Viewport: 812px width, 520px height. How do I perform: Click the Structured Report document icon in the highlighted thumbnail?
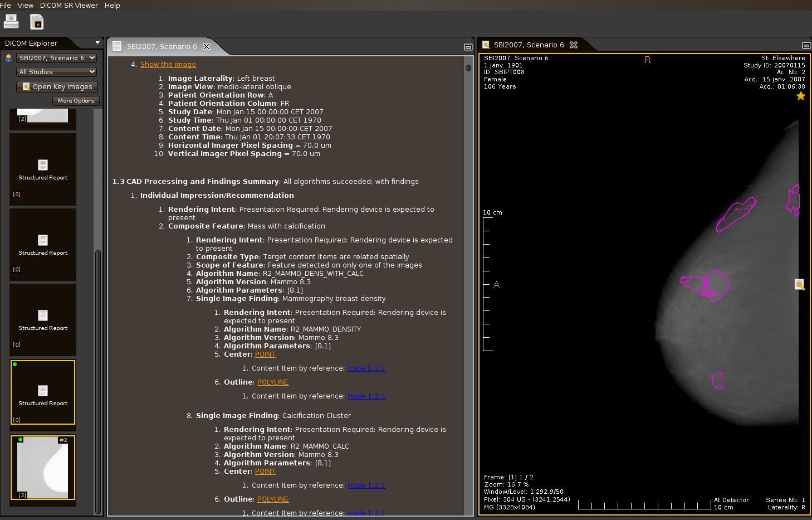(43, 391)
